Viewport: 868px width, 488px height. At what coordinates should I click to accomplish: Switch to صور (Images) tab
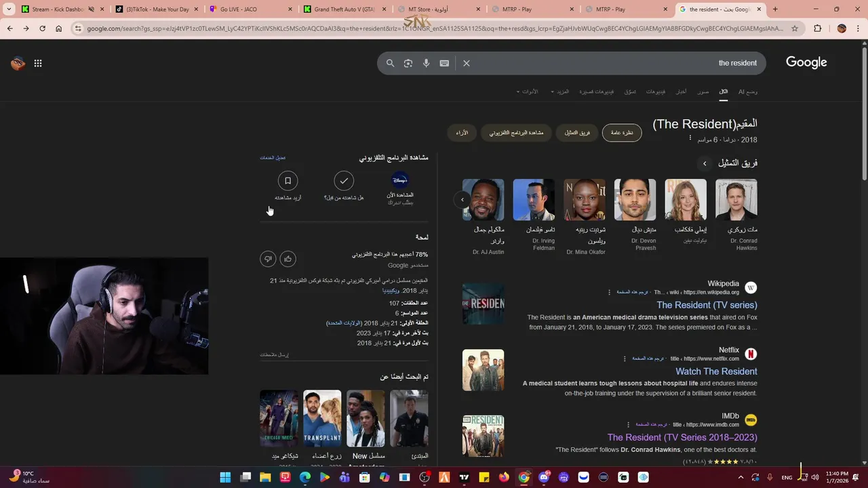(x=703, y=91)
